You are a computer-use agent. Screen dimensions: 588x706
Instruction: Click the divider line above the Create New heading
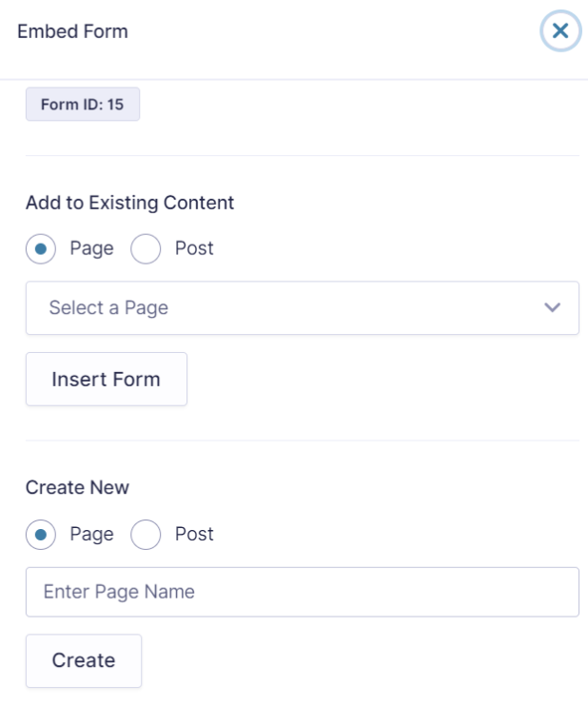[303, 441]
